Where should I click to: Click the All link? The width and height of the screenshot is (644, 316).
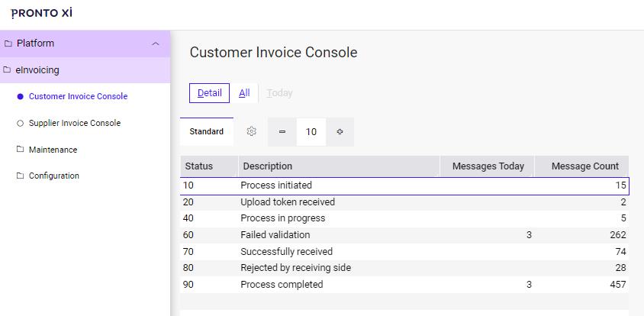(244, 93)
